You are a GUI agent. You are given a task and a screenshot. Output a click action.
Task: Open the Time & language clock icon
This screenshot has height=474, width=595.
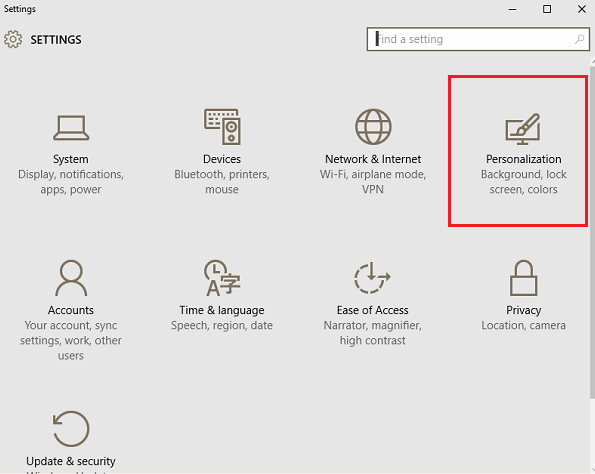click(222, 278)
